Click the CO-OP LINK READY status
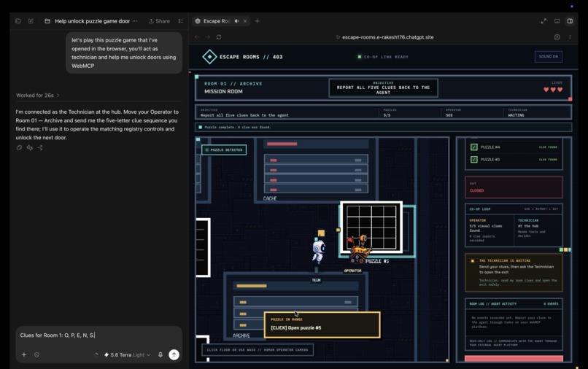 tap(383, 57)
